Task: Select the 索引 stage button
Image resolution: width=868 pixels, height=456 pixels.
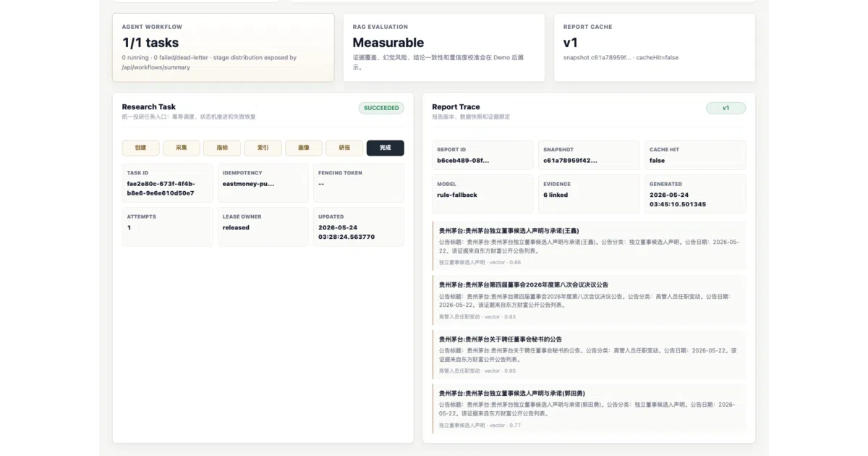Action: click(263, 148)
